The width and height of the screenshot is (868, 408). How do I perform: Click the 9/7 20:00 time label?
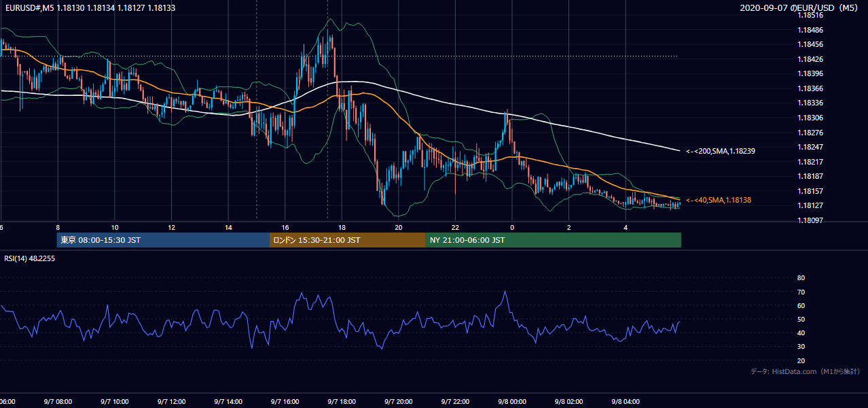coord(399,402)
